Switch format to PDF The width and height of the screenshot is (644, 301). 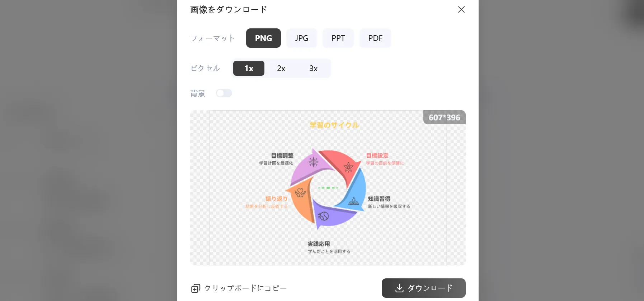375,38
